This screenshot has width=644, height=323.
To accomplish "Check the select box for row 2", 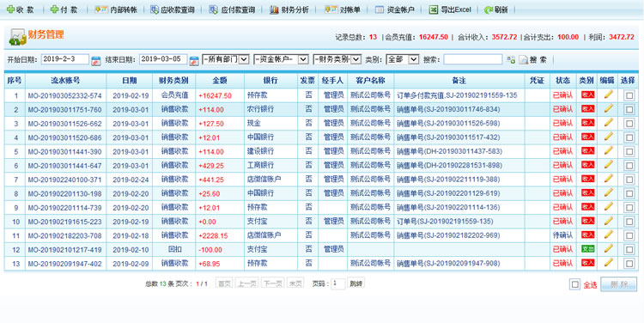I will coord(629,110).
